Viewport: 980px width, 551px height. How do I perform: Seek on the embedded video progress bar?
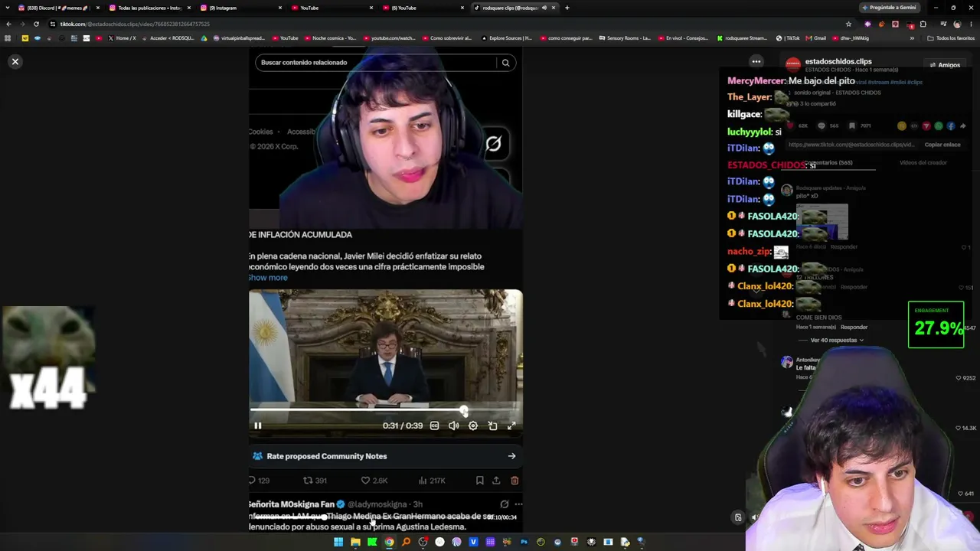tap(386, 410)
